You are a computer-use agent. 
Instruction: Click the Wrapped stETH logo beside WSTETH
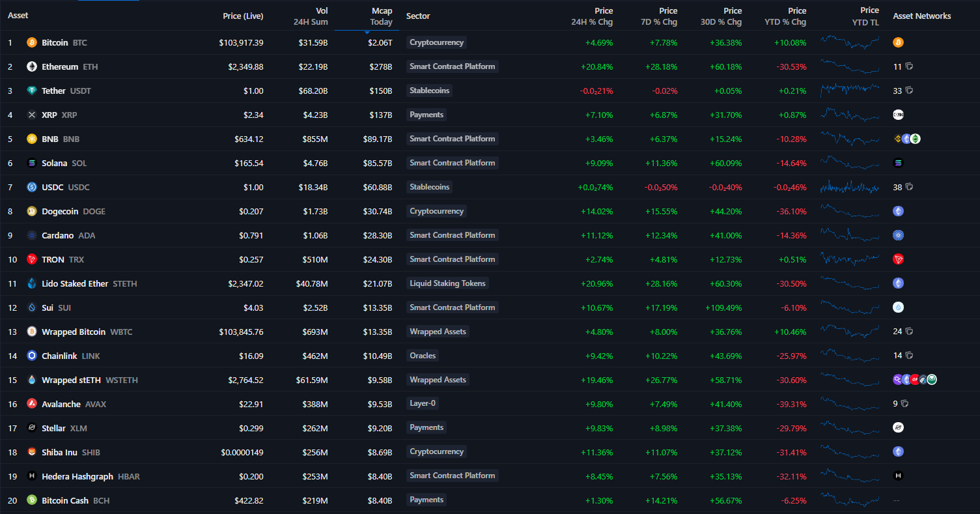point(32,380)
